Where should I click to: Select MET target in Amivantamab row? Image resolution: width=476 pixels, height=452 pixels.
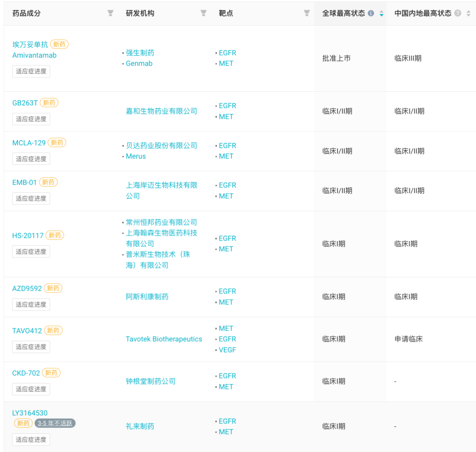click(x=226, y=64)
